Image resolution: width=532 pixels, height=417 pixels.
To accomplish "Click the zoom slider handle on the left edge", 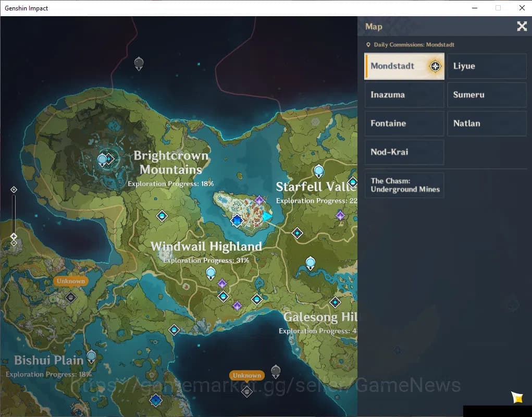I will [14, 236].
